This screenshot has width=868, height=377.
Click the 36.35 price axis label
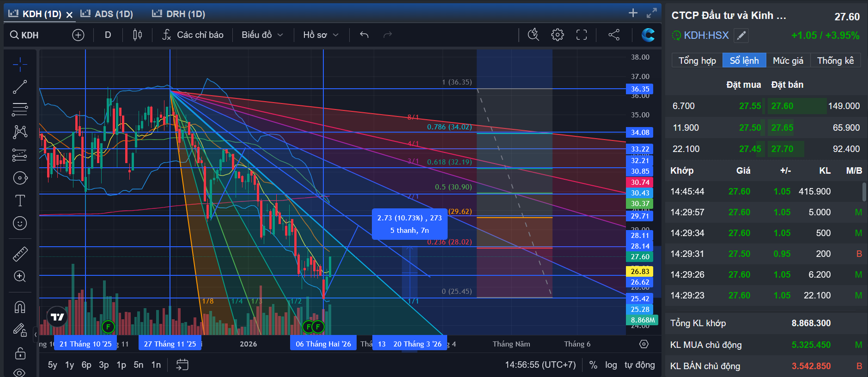[x=640, y=89]
